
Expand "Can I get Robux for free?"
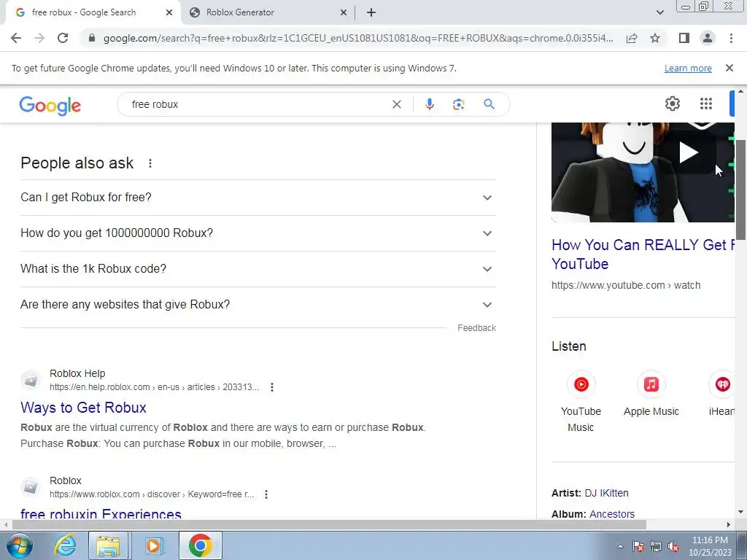[258, 198]
